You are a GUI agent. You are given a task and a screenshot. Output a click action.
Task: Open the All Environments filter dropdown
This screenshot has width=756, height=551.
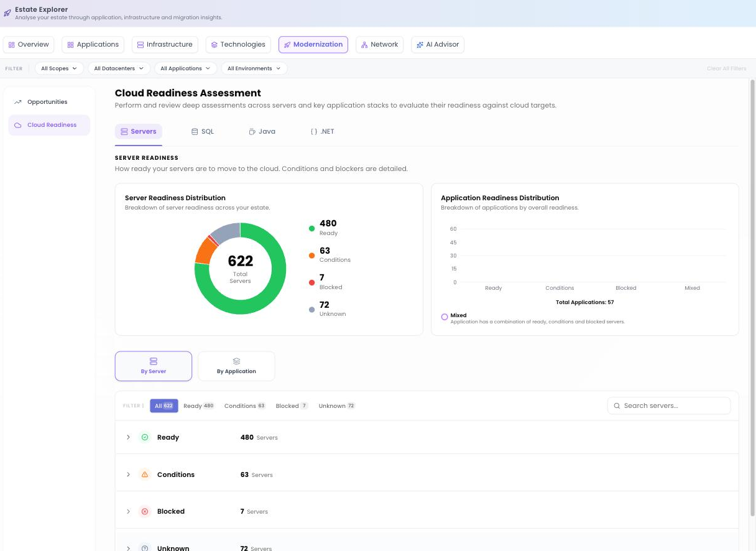pos(254,68)
